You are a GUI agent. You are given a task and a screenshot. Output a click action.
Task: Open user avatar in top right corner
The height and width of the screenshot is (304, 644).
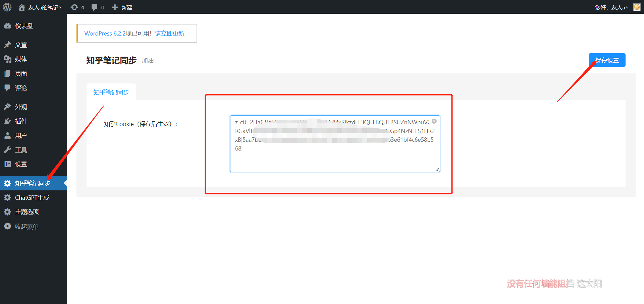tap(637, 7)
